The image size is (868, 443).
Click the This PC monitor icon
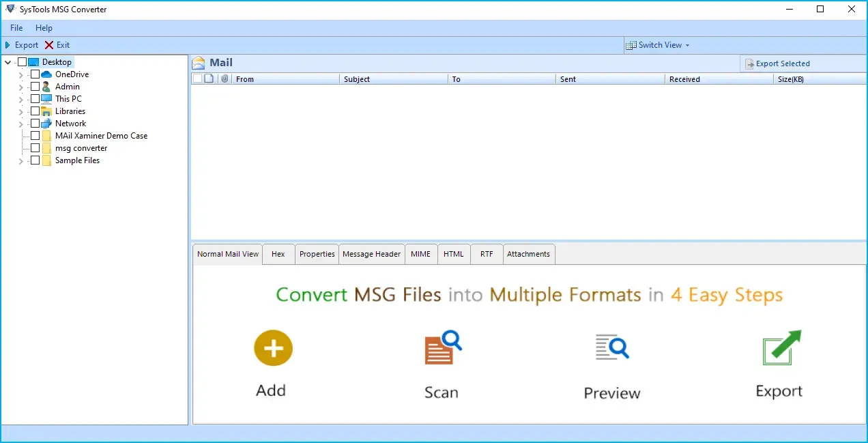coord(46,99)
